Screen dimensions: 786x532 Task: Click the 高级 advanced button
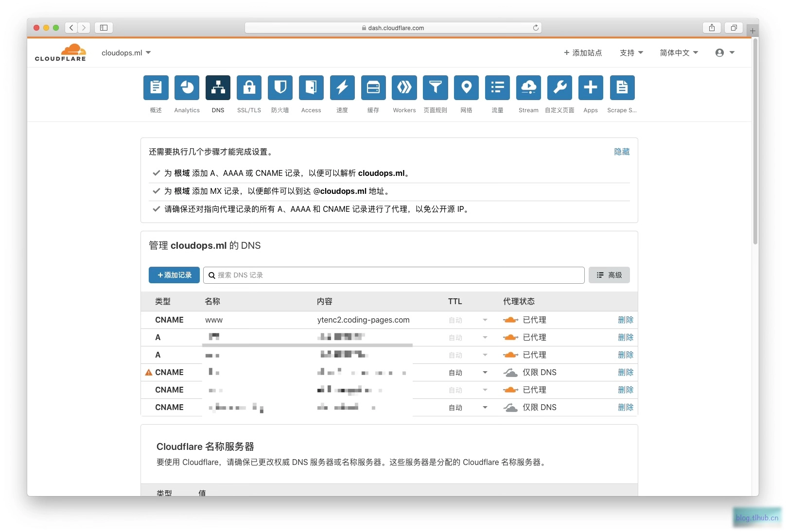(x=609, y=275)
